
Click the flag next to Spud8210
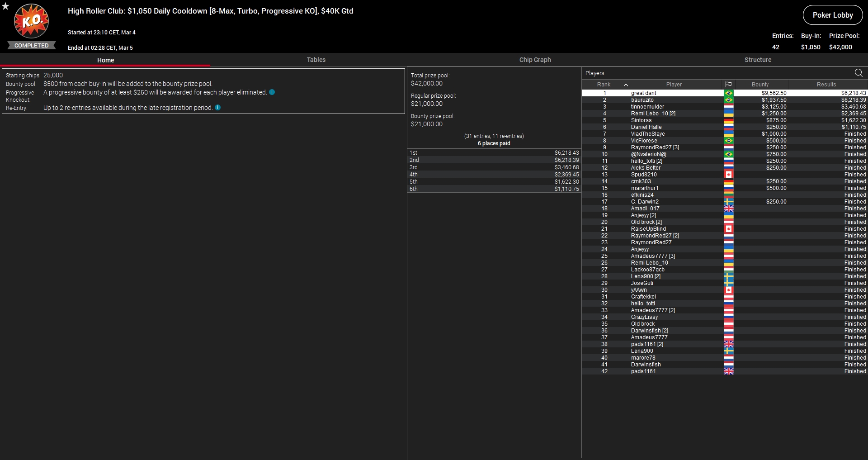pos(728,175)
